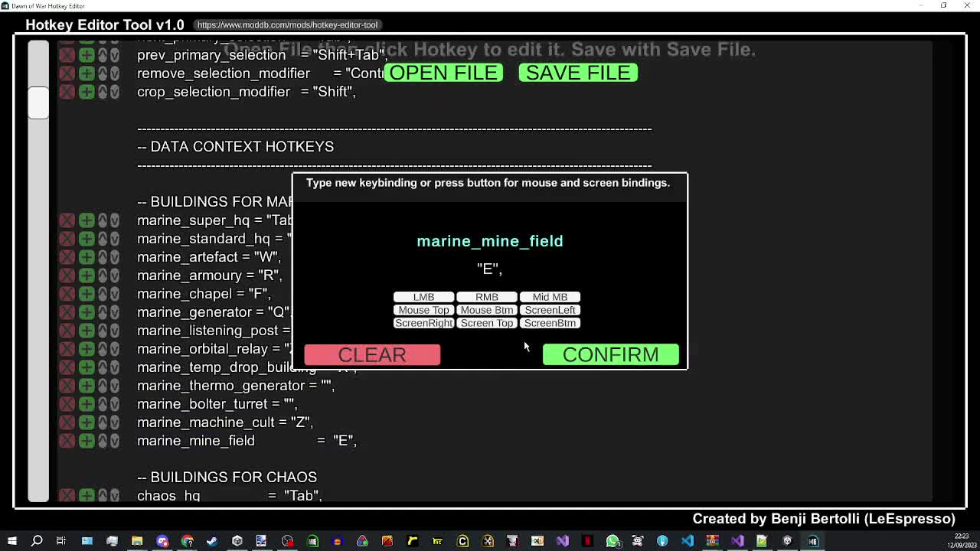Open Steam from the taskbar
The image size is (980, 551).
(x=212, y=541)
